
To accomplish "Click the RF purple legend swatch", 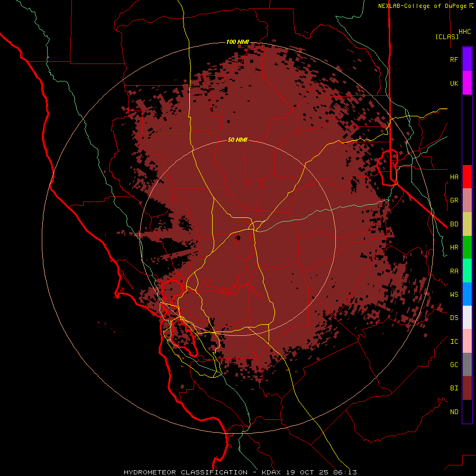I will [x=467, y=59].
